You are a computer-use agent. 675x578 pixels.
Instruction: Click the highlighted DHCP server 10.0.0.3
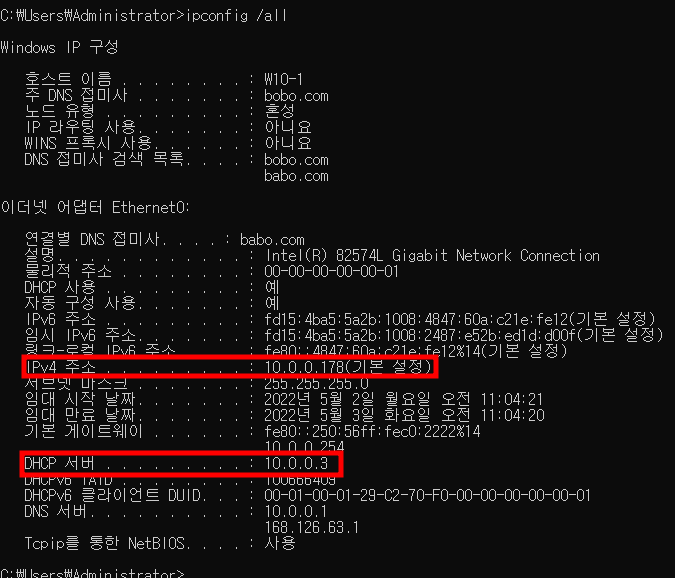(296, 464)
